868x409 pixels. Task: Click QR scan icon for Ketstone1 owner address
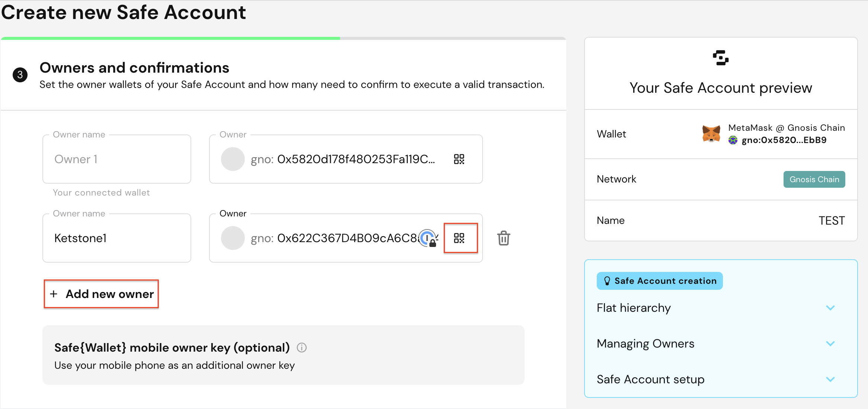(x=459, y=238)
